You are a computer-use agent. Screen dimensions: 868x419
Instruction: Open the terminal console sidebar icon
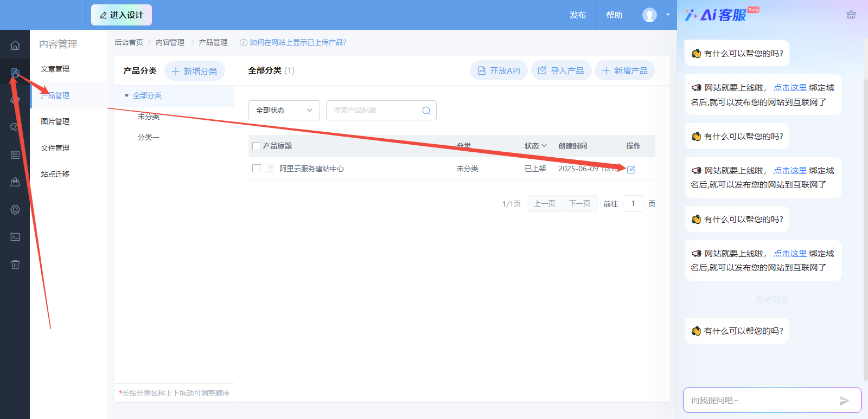click(15, 237)
